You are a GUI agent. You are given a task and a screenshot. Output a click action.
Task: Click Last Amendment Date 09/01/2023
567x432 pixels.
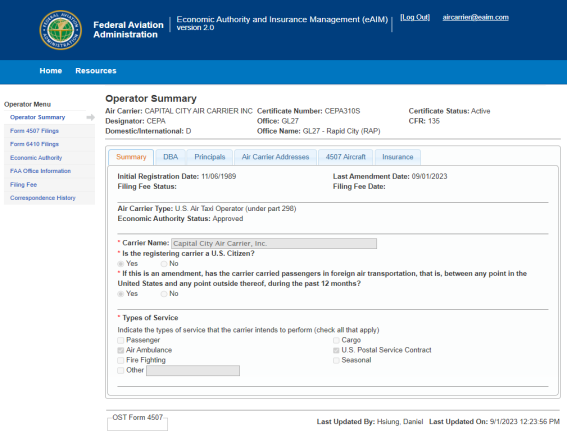[x=390, y=176]
